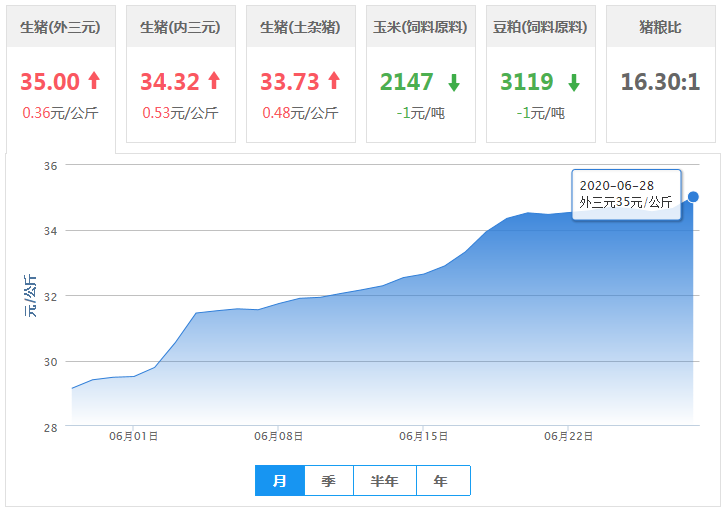
Task: Click the 06月15日 axis label
Action: coord(423,437)
